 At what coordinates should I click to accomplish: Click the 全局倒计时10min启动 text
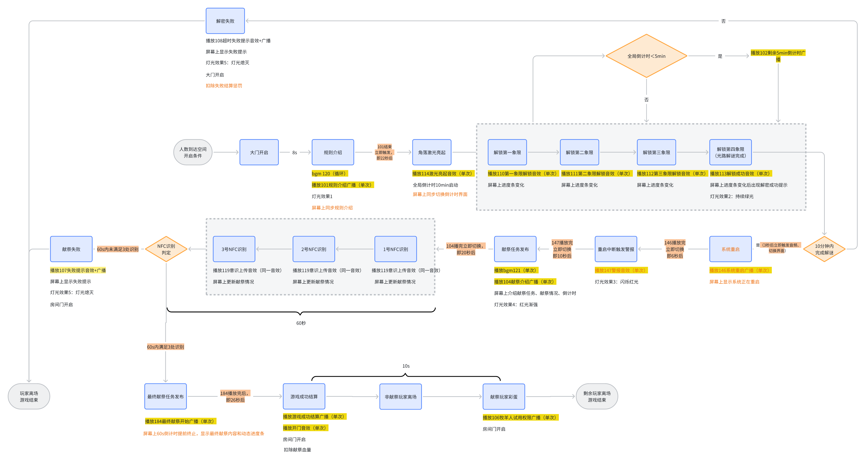pos(435,185)
